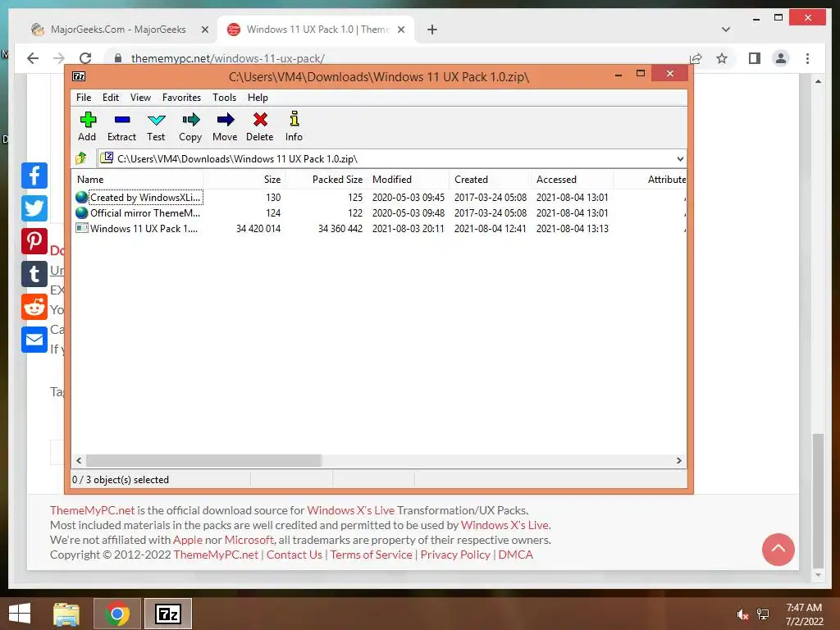Share page via Tumblr icon

34,274
